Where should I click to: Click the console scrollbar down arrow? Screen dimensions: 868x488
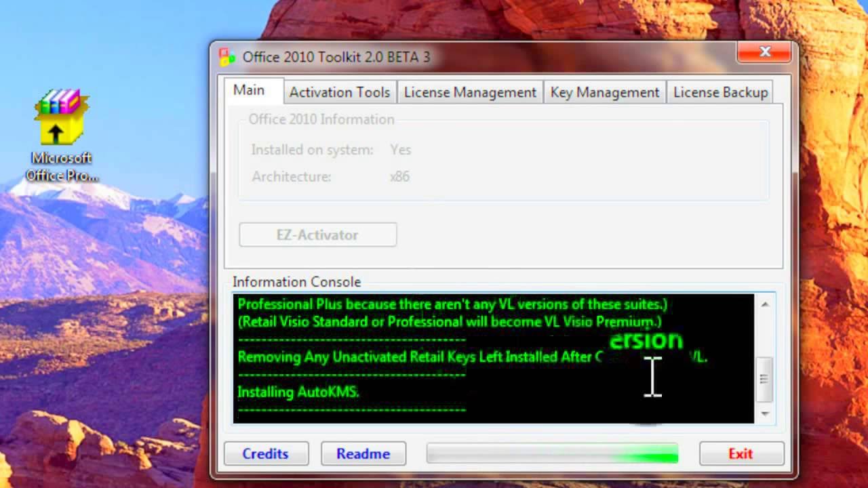765,413
